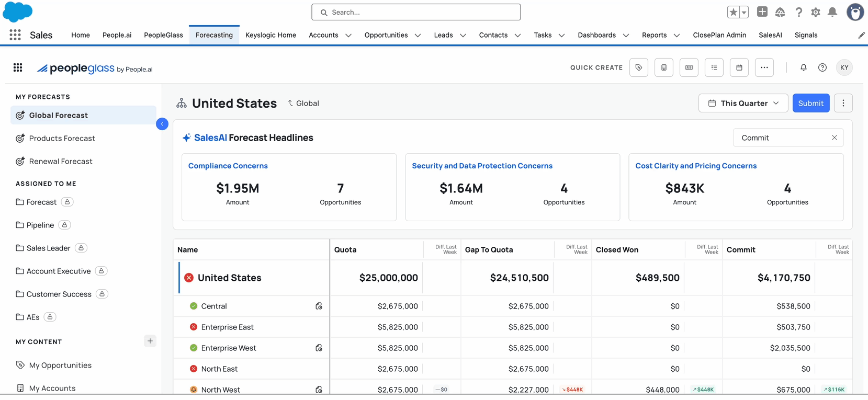Viewport: 868px width, 400px height.
Task: Open My Opportunities in My Content
Action: (60, 365)
